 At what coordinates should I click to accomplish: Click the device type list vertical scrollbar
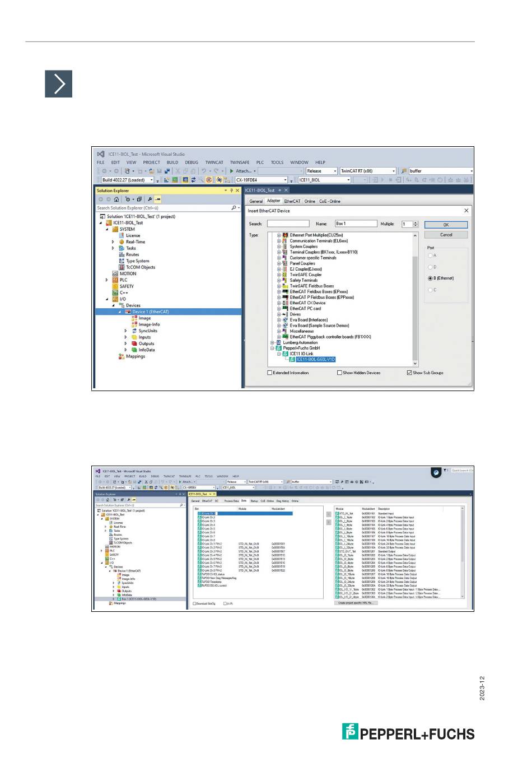pyautogui.click(x=415, y=300)
